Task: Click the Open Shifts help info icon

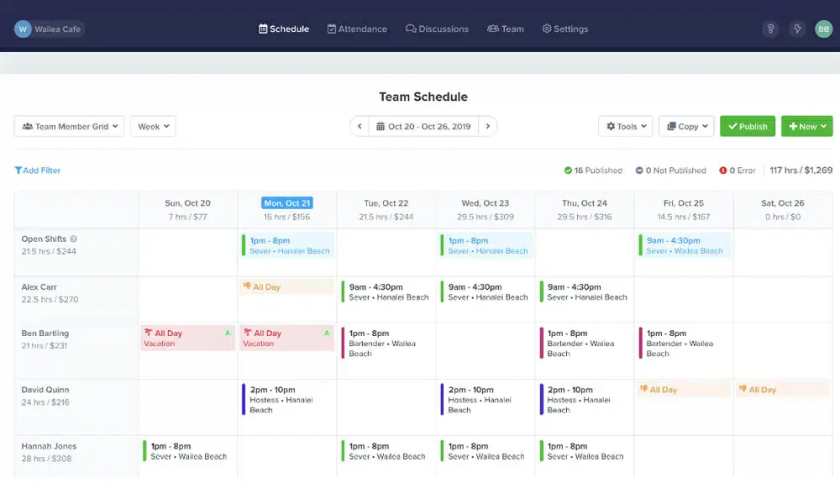Action: tap(73, 239)
